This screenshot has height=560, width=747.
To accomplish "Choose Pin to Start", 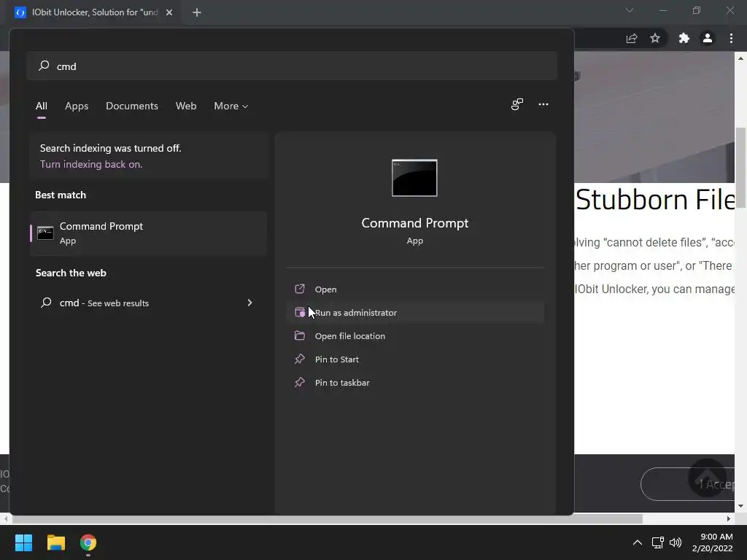I will point(415,359).
